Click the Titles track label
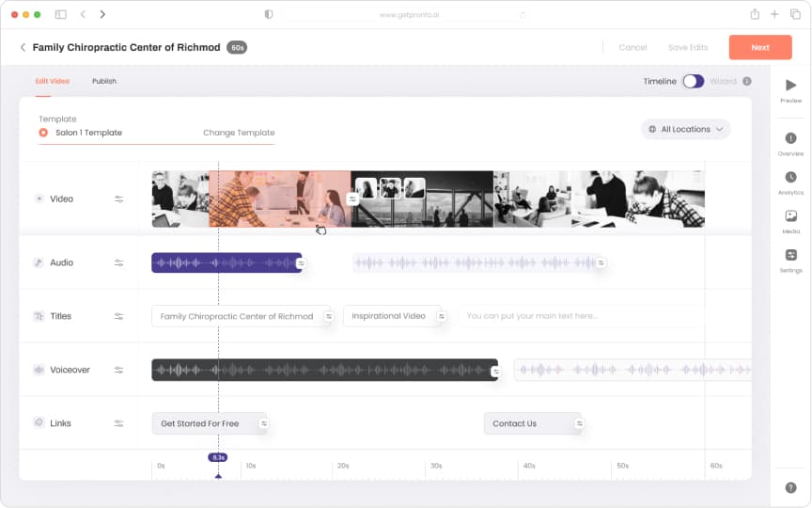 [x=60, y=316]
